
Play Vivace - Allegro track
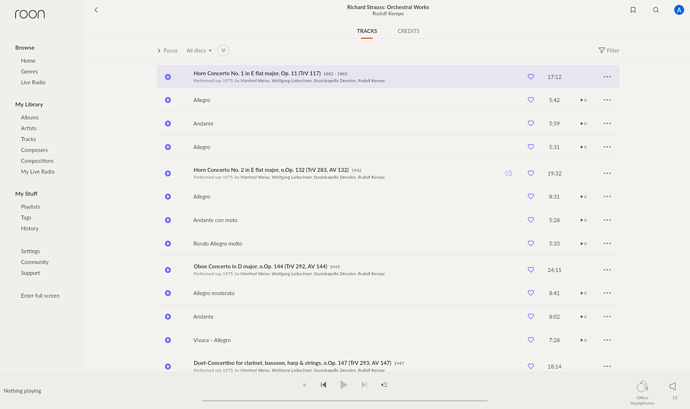coord(168,340)
